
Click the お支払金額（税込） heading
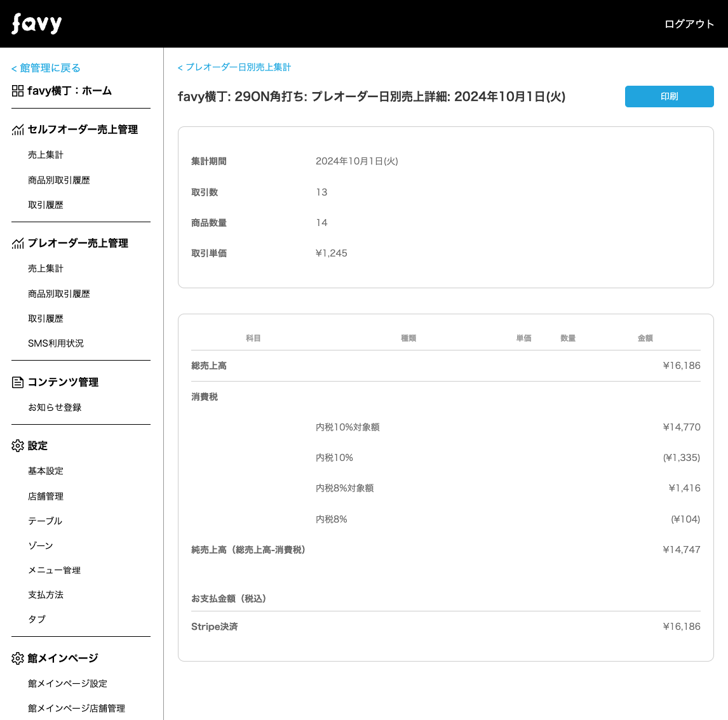(x=229, y=599)
